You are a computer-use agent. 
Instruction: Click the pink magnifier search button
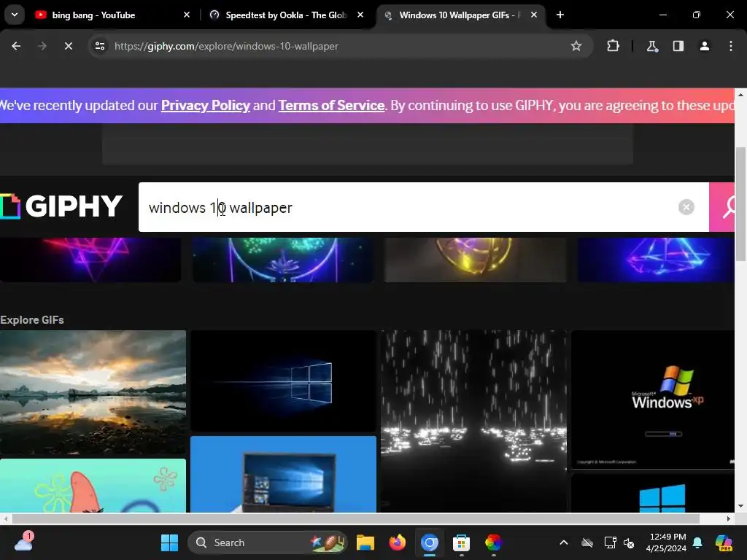point(723,207)
